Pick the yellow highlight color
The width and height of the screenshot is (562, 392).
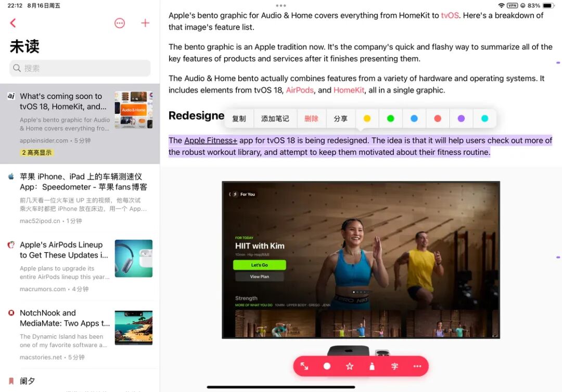tap(367, 119)
